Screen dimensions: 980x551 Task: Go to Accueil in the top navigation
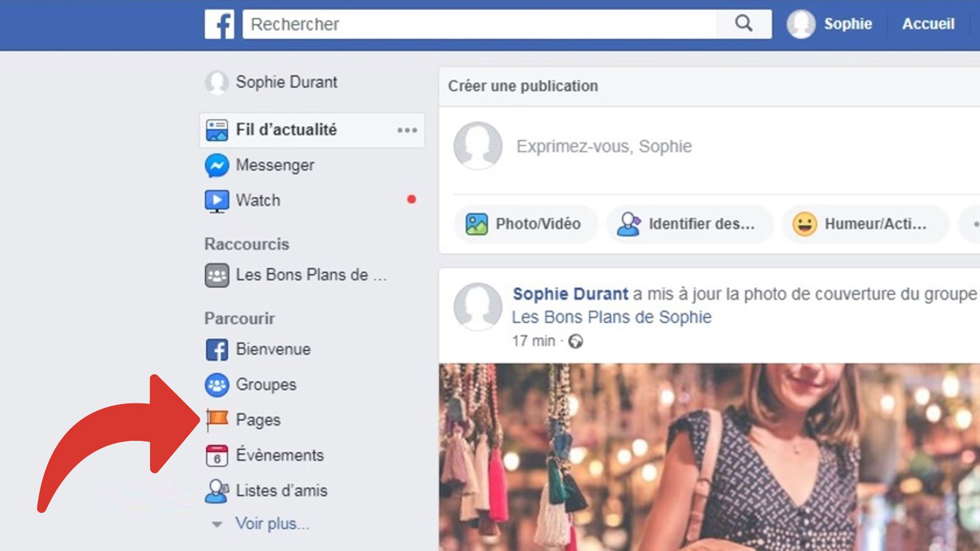click(x=929, y=24)
